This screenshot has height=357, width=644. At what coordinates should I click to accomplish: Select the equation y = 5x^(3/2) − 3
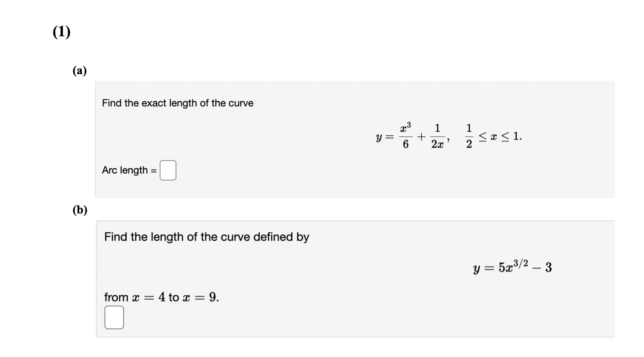coord(512,267)
